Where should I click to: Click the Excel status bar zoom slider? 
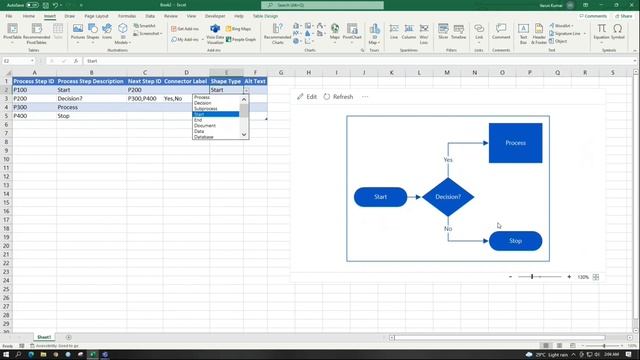[x=604, y=346]
